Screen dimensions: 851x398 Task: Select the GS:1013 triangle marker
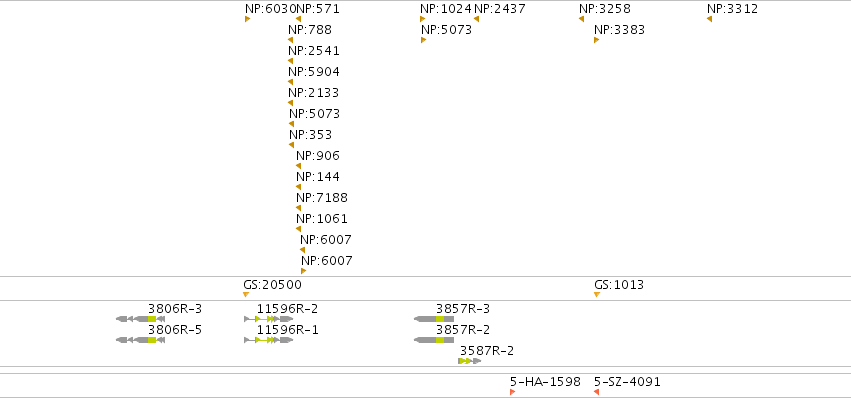597,294
